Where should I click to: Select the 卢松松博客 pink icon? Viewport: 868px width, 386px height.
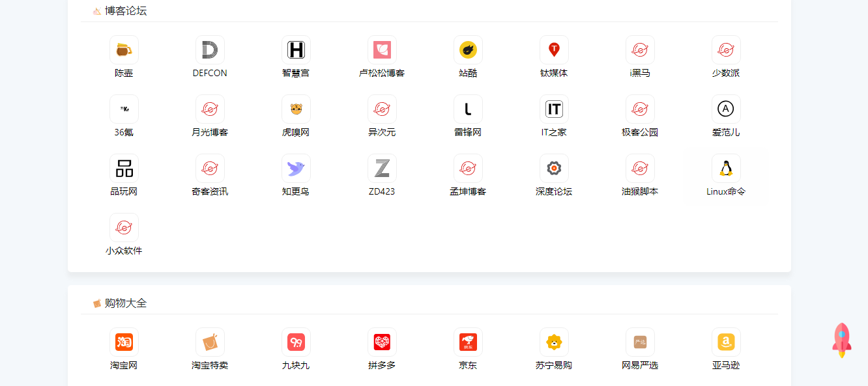pos(382,50)
